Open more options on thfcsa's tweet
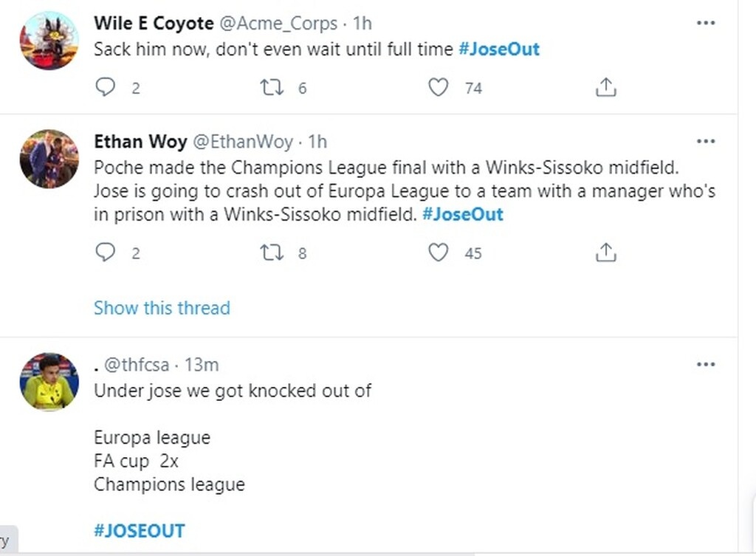Image resolution: width=756 pixels, height=556 pixels. coord(706,363)
